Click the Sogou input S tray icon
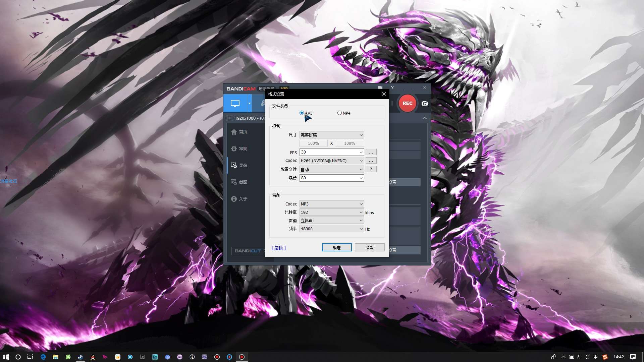Screen dimensions: 644x362 (605, 357)
